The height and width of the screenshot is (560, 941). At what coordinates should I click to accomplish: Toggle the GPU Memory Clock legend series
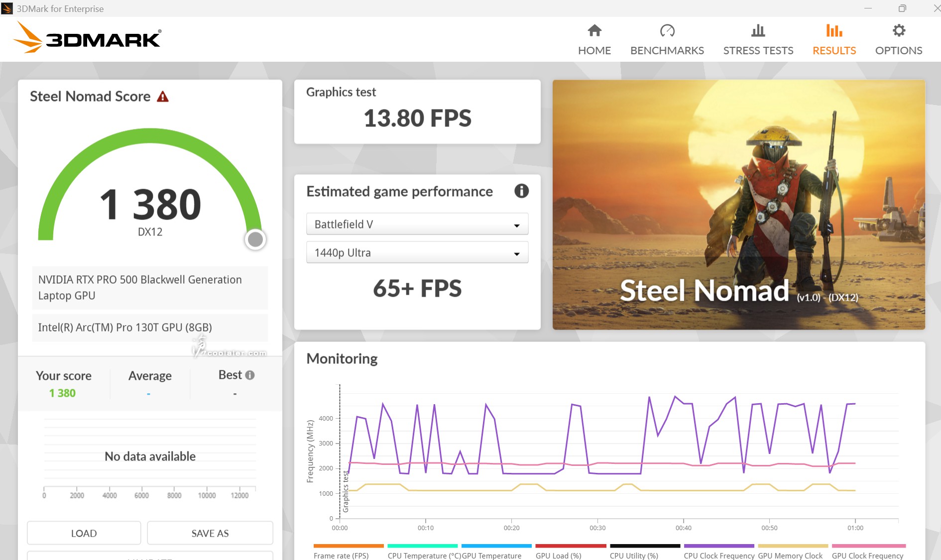click(790, 555)
